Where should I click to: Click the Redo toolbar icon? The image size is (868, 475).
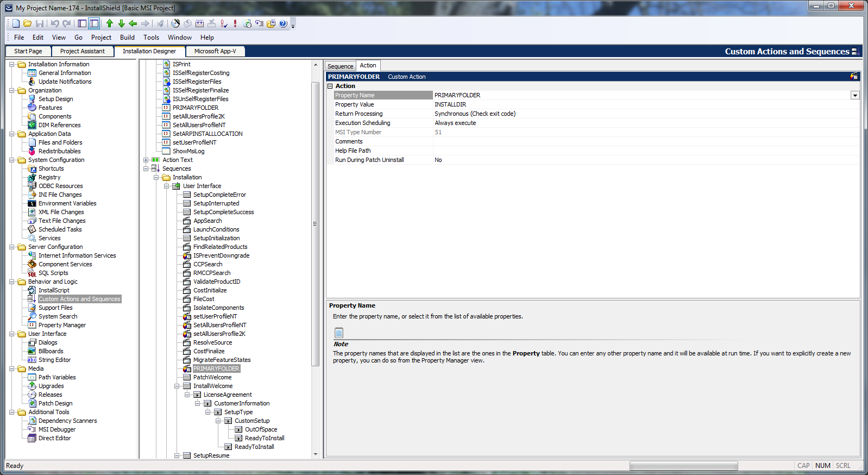coord(67,23)
